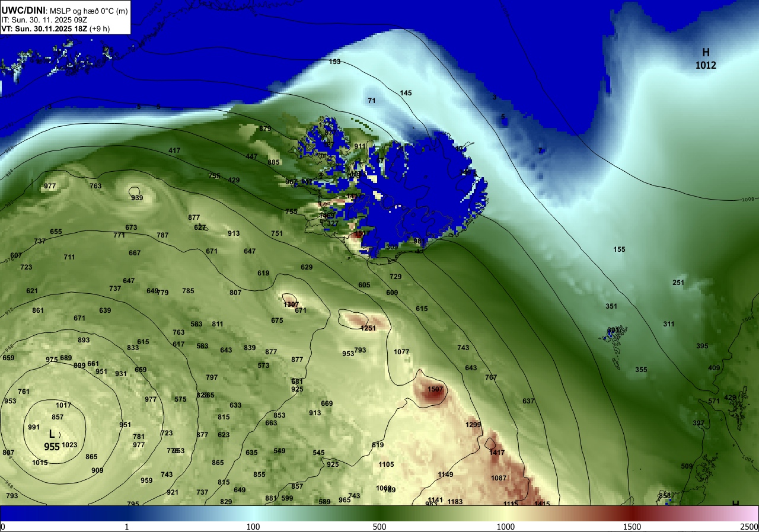
Task: Click the '509' height label
Action: (687, 466)
